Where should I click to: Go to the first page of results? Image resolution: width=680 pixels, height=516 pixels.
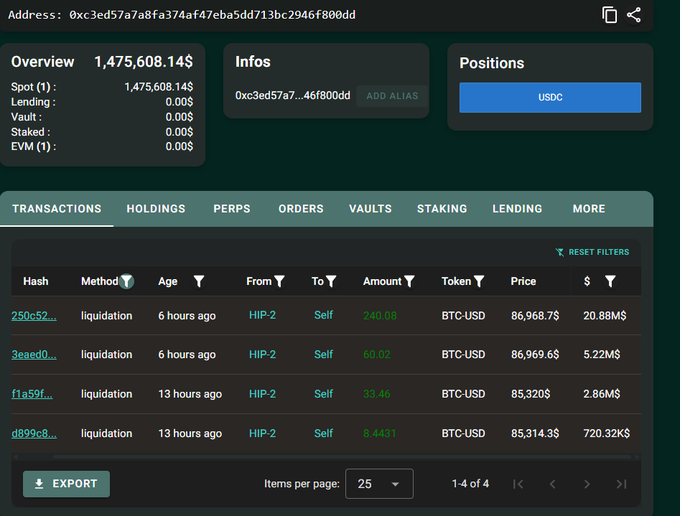coord(518,484)
